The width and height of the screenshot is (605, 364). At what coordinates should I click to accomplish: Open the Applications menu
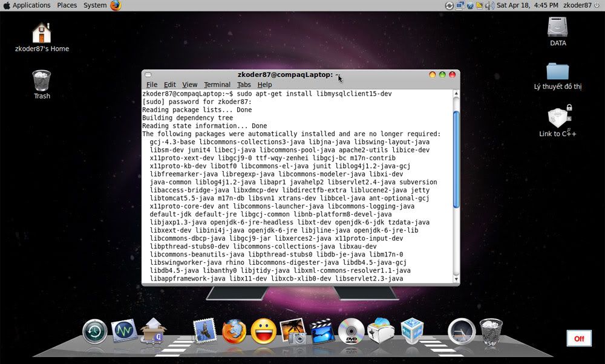pyautogui.click(x=31, y=5)
